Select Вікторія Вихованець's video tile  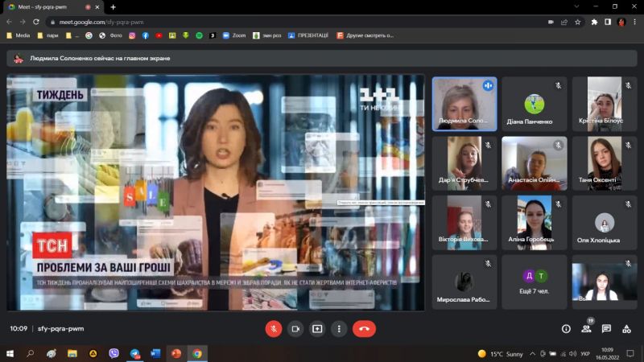pyautogui.click(x=464, y=223)
